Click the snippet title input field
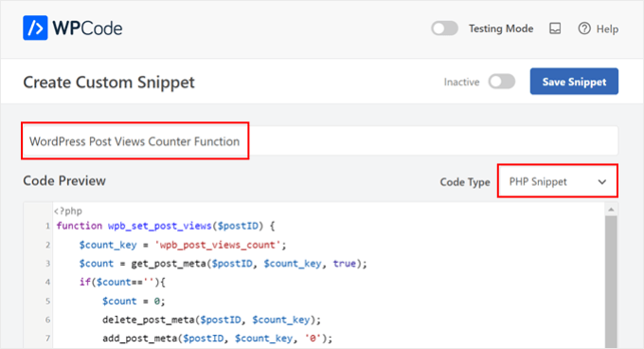The height and width of the screenshot is (349, 644). [x=320, y=141]
